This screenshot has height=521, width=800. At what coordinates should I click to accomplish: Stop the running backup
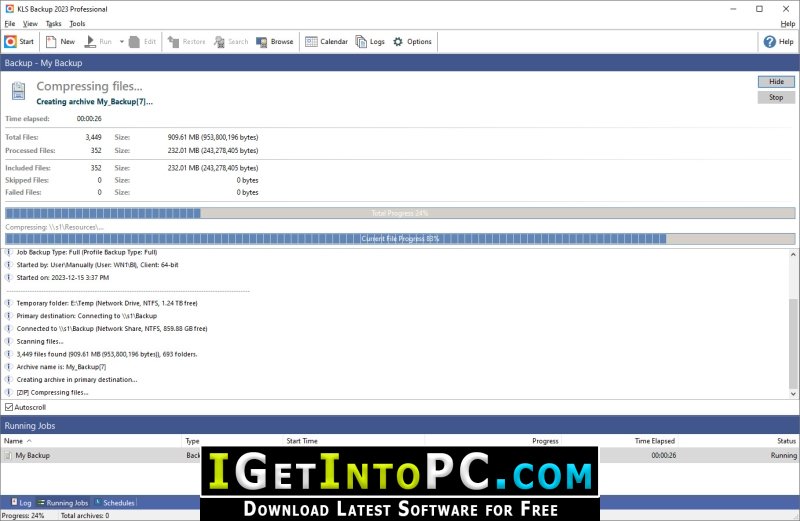click(x=776, y=97)
